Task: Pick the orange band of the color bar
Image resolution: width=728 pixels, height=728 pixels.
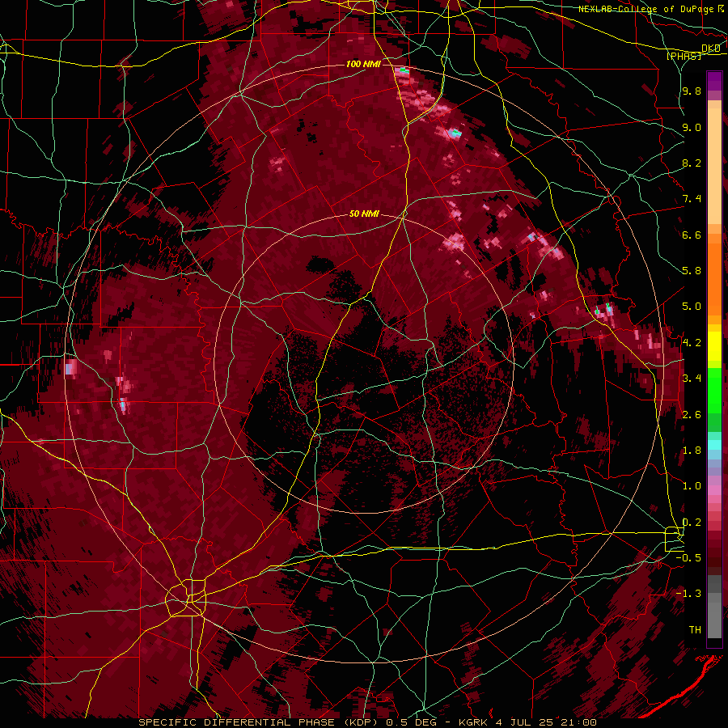Action: click(714, 278)
